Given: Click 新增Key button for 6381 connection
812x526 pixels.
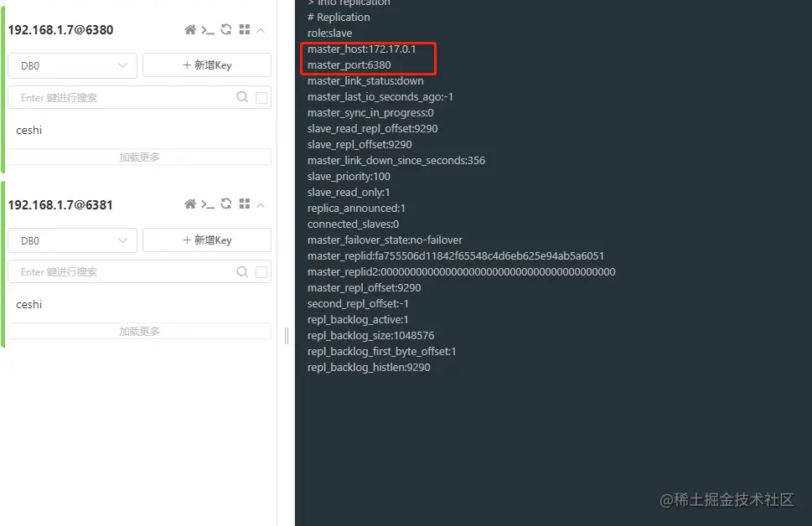Looking at the screenshot, I should click(x=207, y=240).
